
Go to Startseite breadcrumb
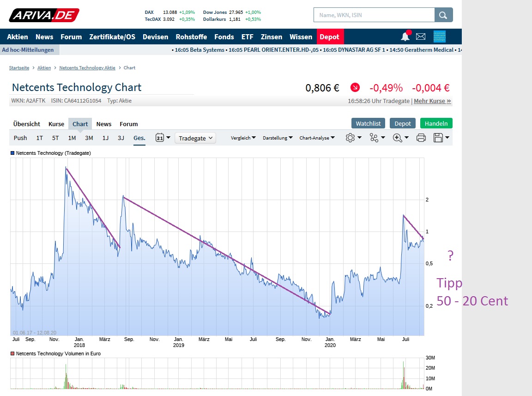[19, 67]
